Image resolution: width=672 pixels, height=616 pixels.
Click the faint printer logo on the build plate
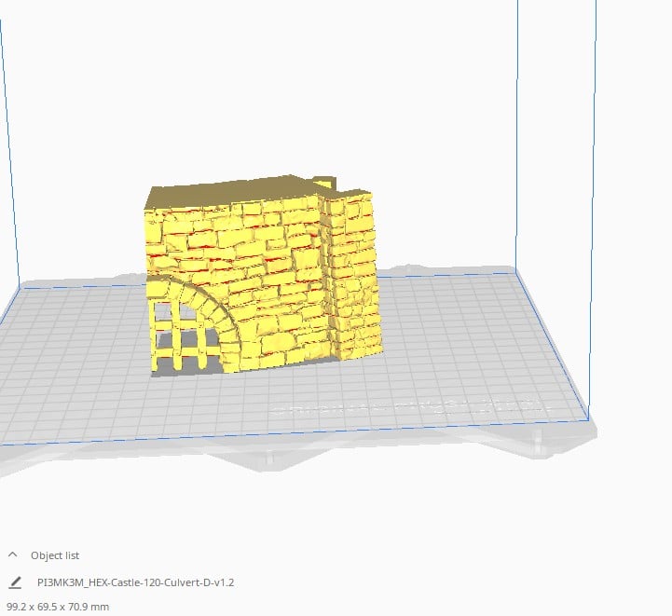[x=409, y=407]
